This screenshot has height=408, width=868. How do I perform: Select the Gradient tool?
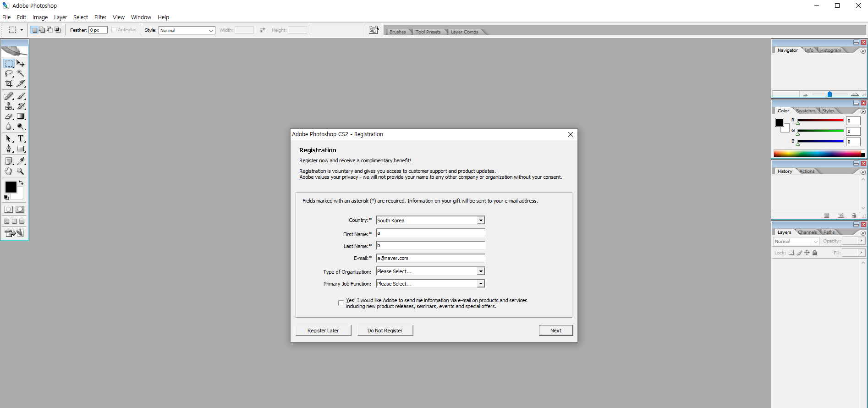pyautogui.click(x=21, y=116)
